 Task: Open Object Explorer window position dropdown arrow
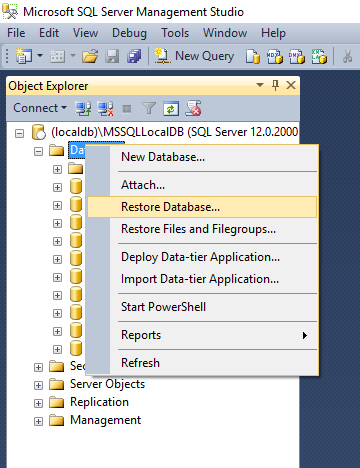pyautogui.click(x=260, y=85)
